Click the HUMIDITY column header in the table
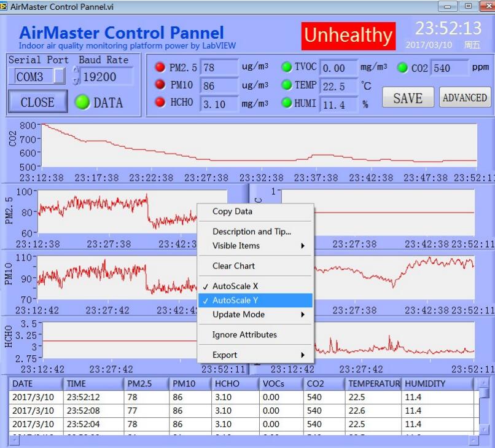The width and height of the screenshot is (495, 448). [x=437, y=383]
